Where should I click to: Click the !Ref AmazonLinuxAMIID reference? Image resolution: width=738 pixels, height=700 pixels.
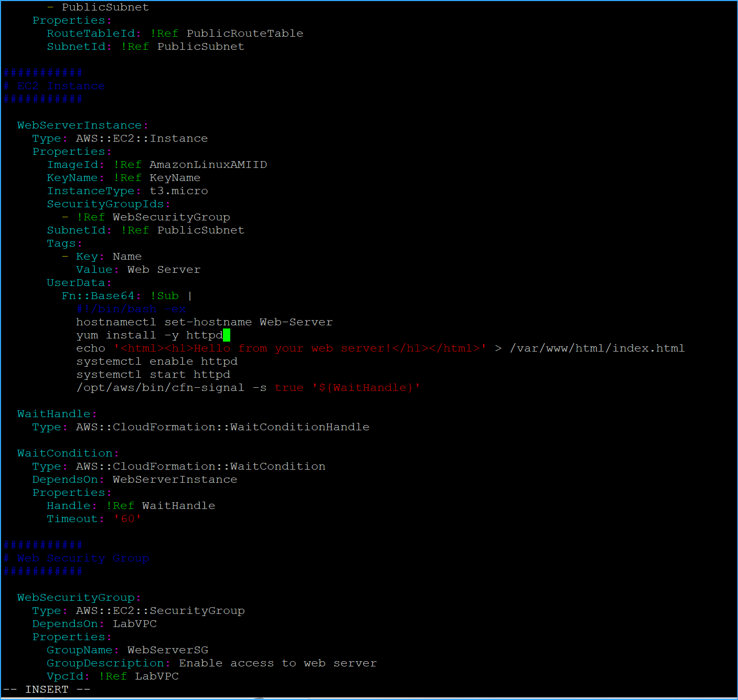[207, 164]
